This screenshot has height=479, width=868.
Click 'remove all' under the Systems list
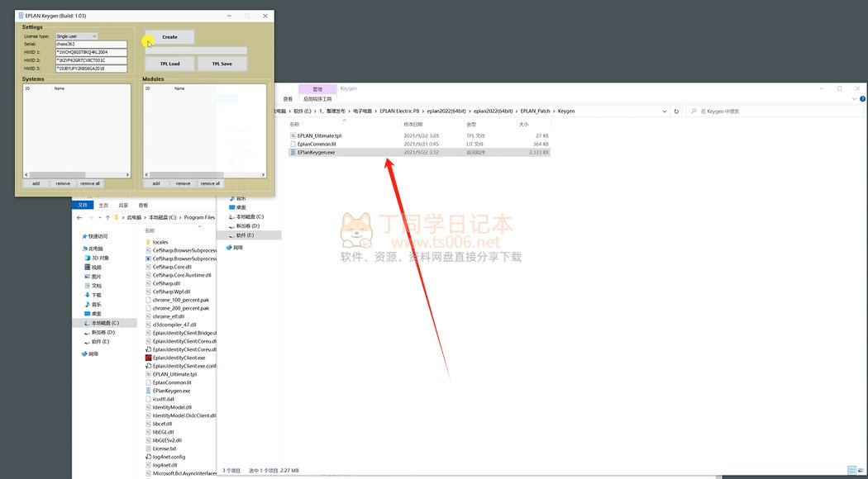pyautogui.click(x=89, y=183)
